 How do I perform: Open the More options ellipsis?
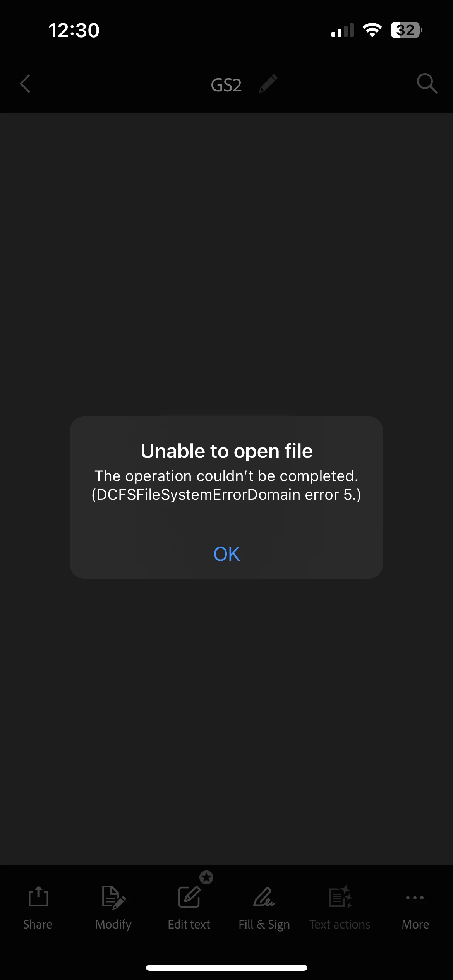click(415, 898)
